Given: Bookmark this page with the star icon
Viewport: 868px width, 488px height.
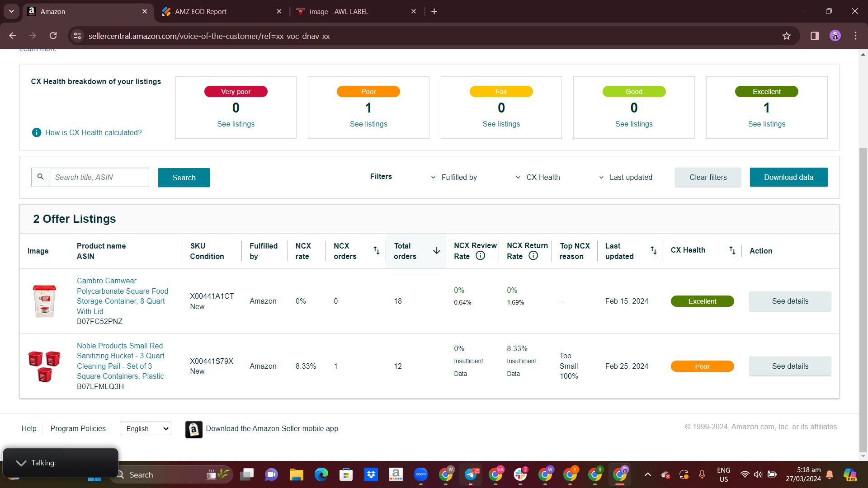Looking at the screenshot, I should point(787,36).
